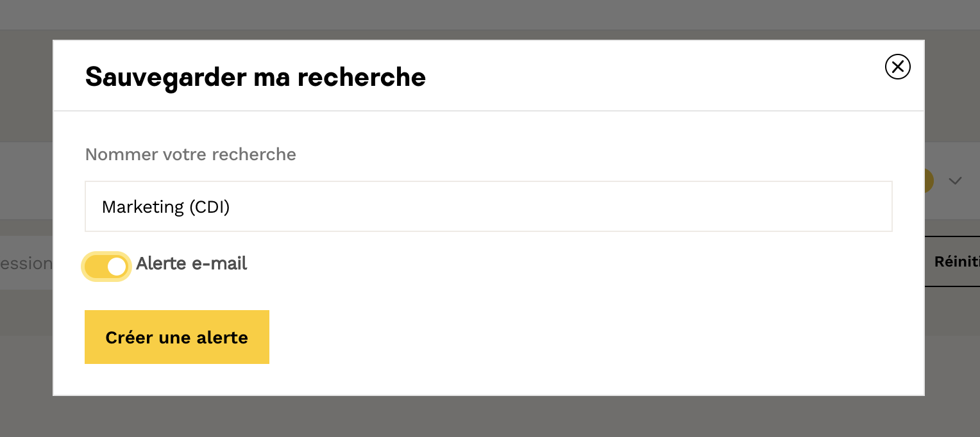This screenshot has height=437, width=980.
Task: Click the partially hidden Réiniti button
Action: click(956, 261)
